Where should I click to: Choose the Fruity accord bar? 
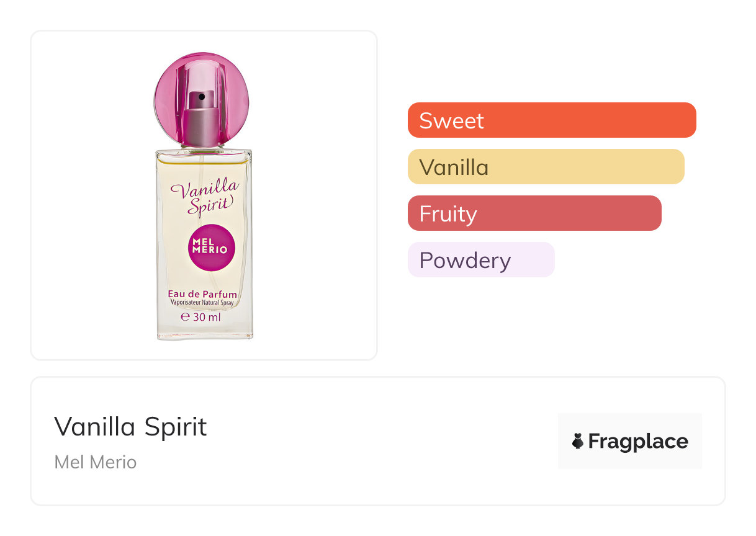pyautogui.click(x=534, y=213)
